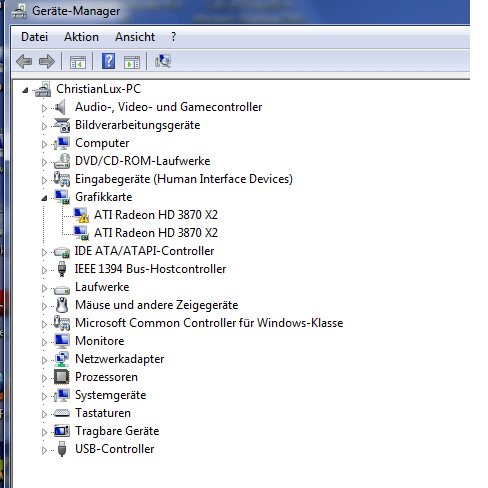Collapse the ChristianLux-PC root node
This screenshot has height=488, width=488.
[25, 90]
